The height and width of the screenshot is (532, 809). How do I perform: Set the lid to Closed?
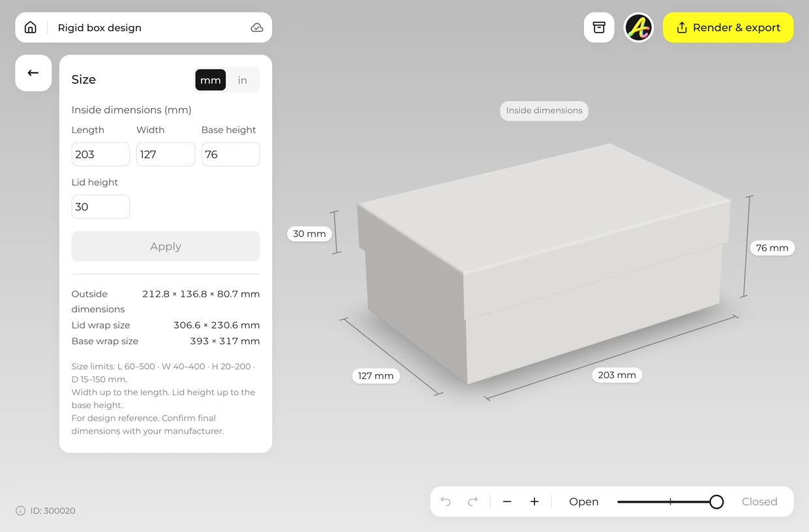[759, 501]
